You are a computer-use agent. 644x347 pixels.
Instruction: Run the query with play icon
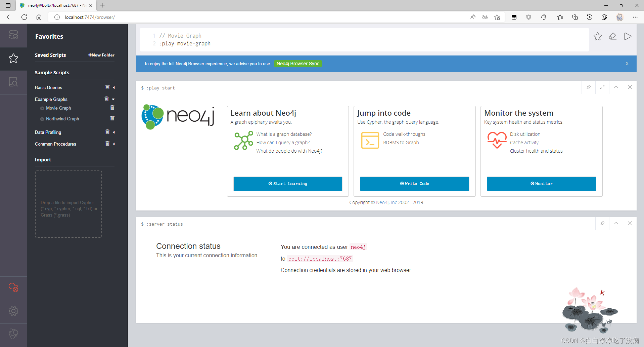coord(628,36)
